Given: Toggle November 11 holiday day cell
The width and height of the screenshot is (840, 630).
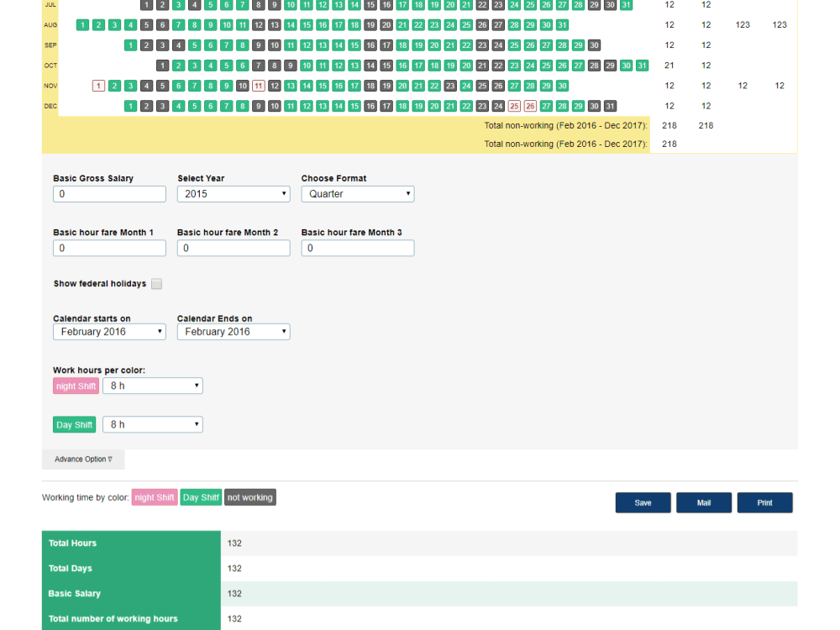Looking at the screenshot, I should pyautogui.click(x=258, y=86).
